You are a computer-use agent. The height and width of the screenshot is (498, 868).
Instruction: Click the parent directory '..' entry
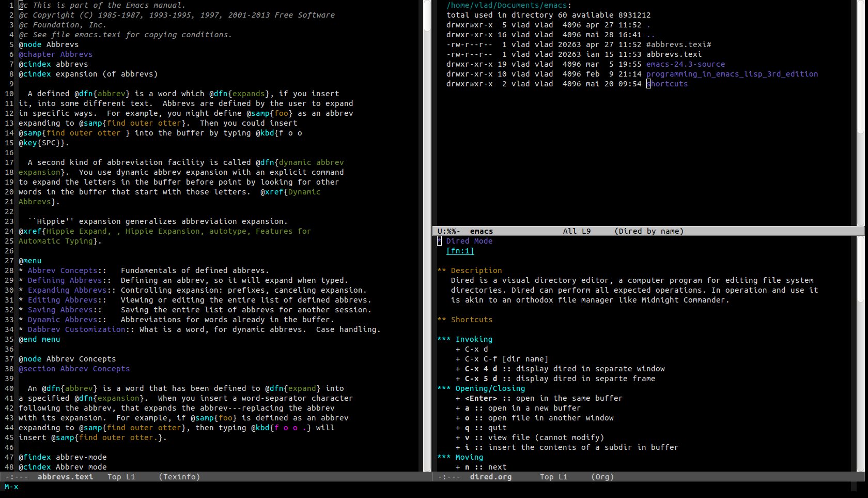(650, 35)
